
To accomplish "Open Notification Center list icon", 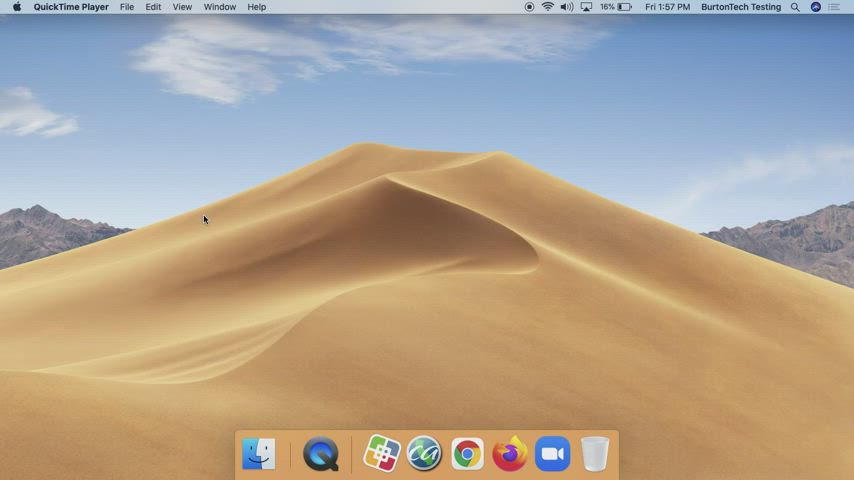I will (x=834, y=7).
